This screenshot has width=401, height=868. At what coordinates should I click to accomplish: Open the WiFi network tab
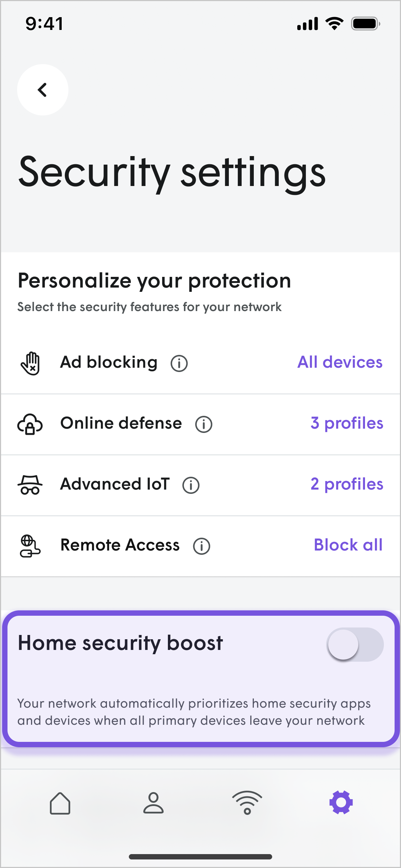[247, 802]
